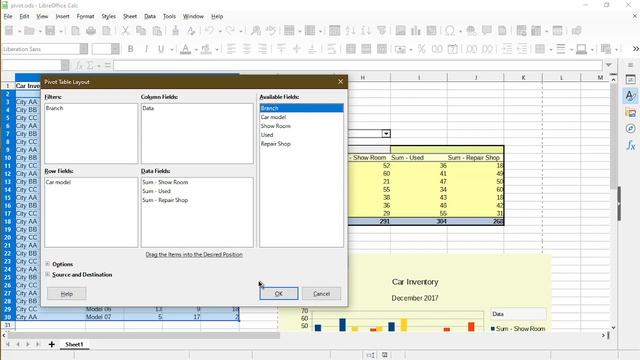Add a new sheet with plus icon
The image size is (640, 360).
pyautogui.click(x=51, y=344)
